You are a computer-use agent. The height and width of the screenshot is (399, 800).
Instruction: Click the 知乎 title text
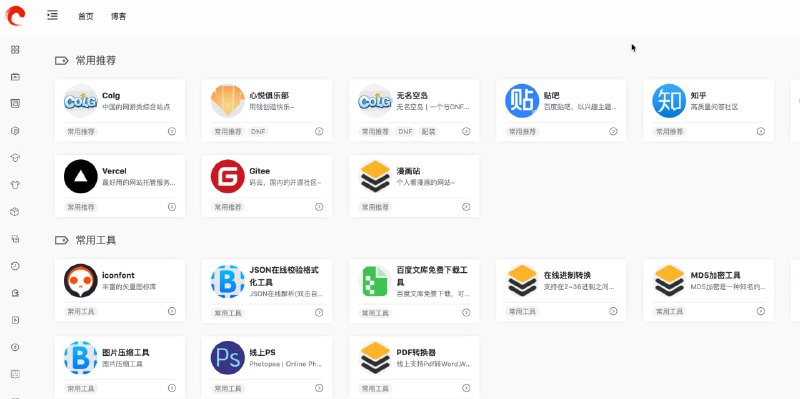pyautogui.click(x=698, y=95)
